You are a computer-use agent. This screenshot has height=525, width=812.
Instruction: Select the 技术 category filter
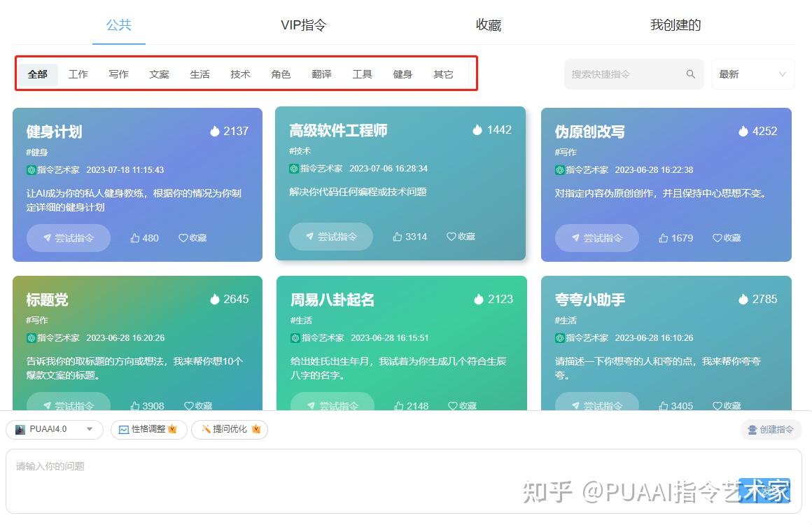[x=240, y=74]
